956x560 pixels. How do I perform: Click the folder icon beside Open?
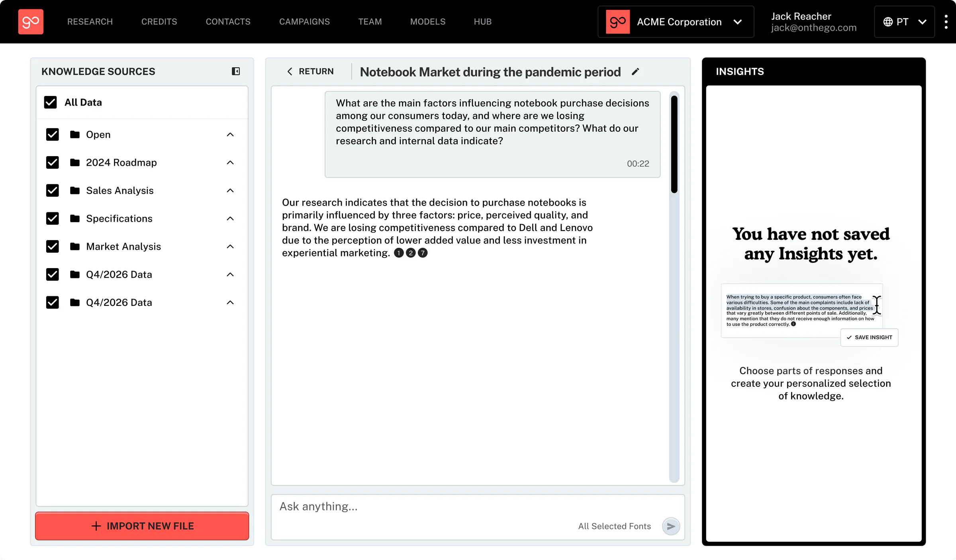pyautogui.click(x=74, y=135)
